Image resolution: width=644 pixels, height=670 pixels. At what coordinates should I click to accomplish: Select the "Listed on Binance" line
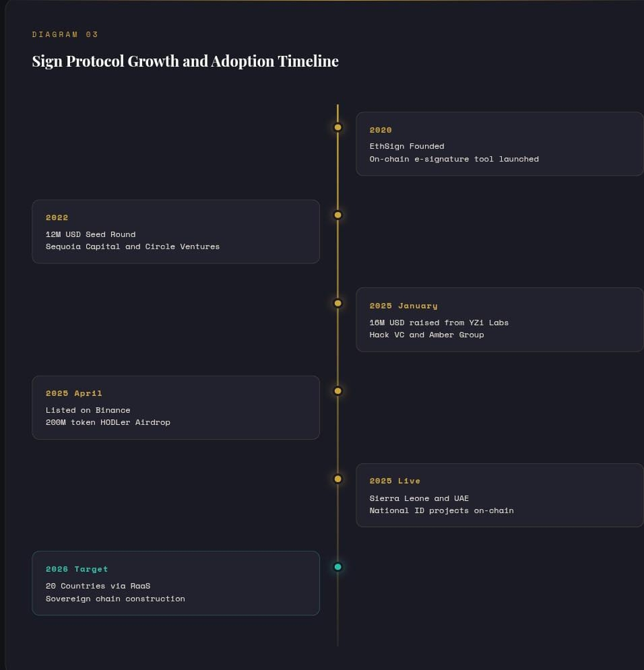88,410
